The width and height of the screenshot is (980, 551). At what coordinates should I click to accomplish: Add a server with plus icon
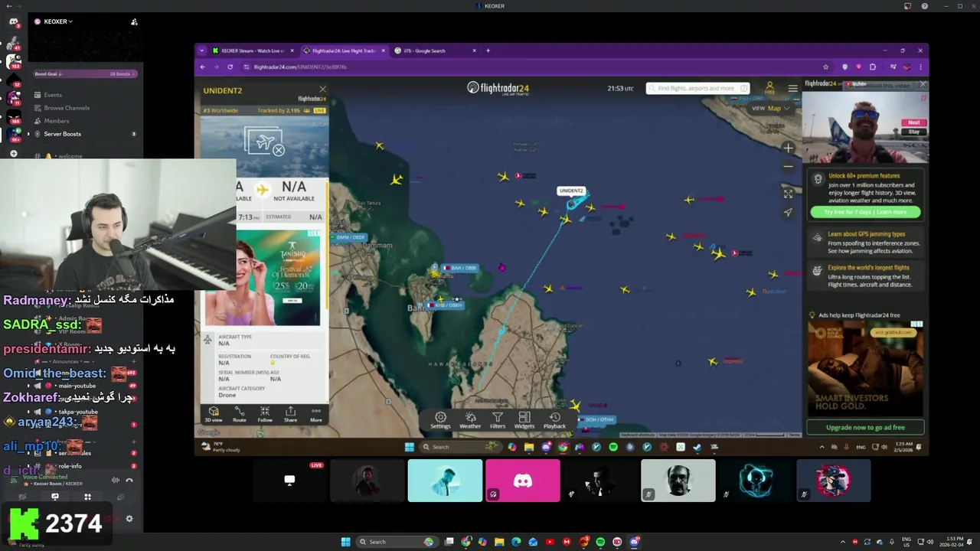[x=14, y=154]
